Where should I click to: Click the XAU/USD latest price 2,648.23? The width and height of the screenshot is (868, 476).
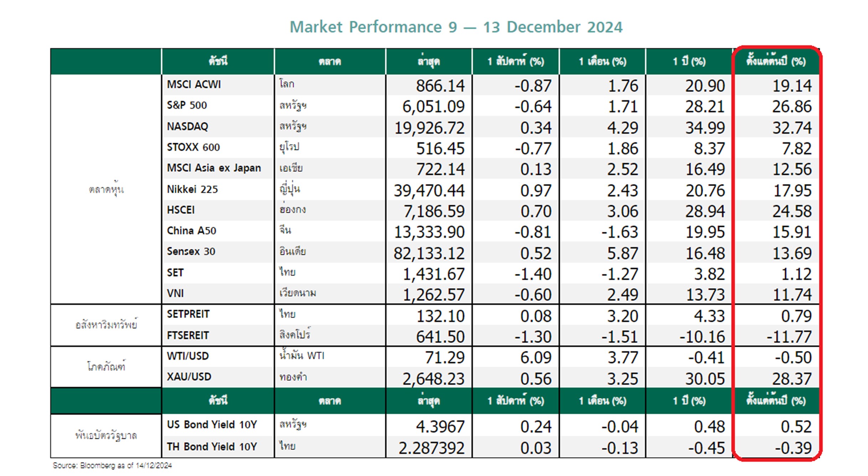coord(433,379)
